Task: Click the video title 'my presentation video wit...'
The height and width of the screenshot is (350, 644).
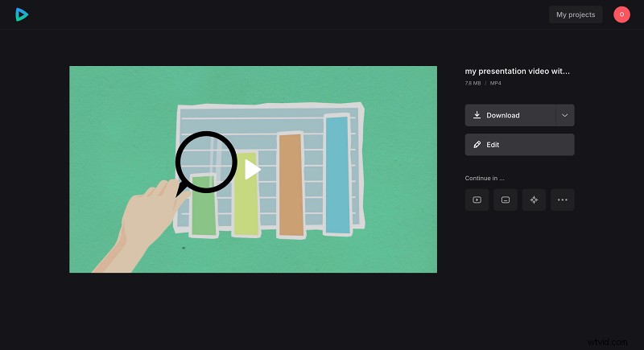Action: 518,71
